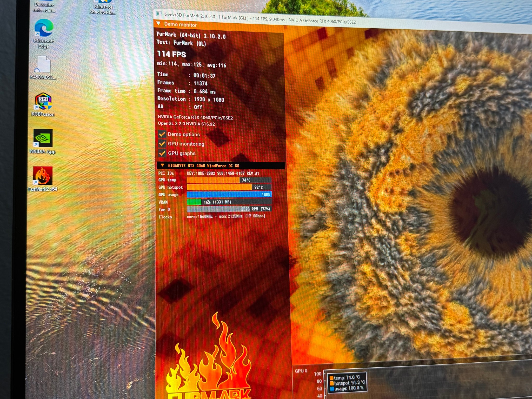
Task: Open the FurMark2 x64 desktop shortcut
Action: (x=43, y=179)
